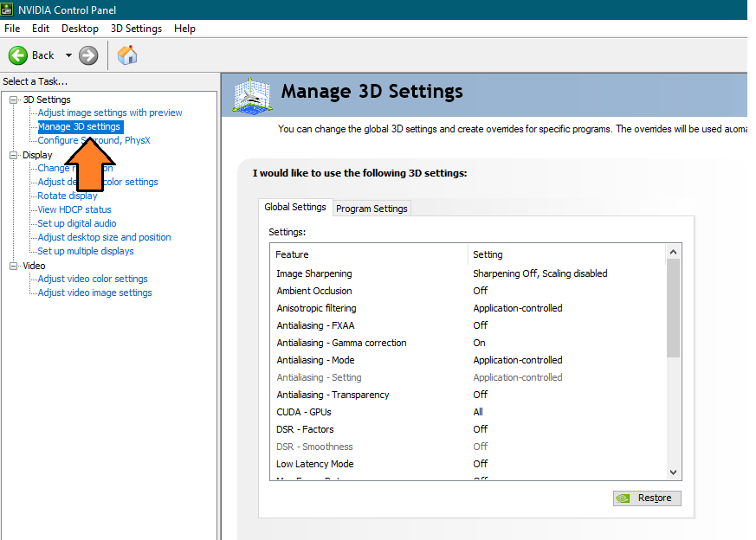Click the Setting column header
Screen dimensions: 756x540
[x=567, y=254]
